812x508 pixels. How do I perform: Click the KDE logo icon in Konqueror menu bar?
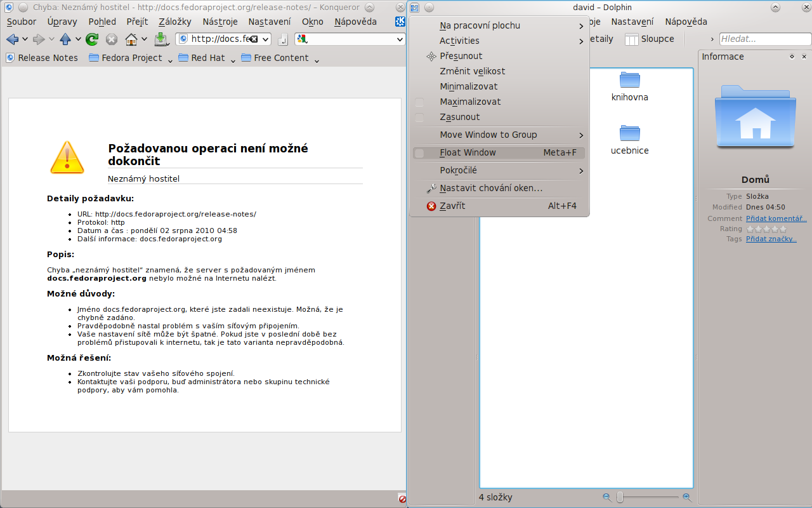[400, 22]
